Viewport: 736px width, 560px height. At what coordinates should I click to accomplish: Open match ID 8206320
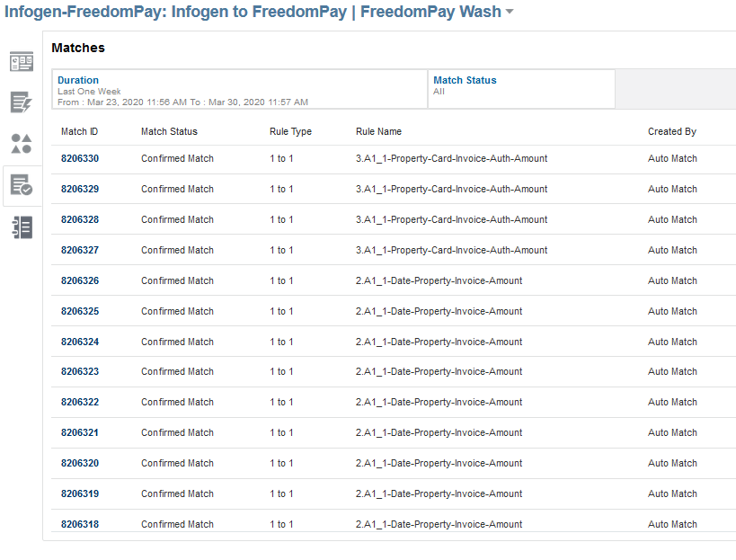coord(80,464)
